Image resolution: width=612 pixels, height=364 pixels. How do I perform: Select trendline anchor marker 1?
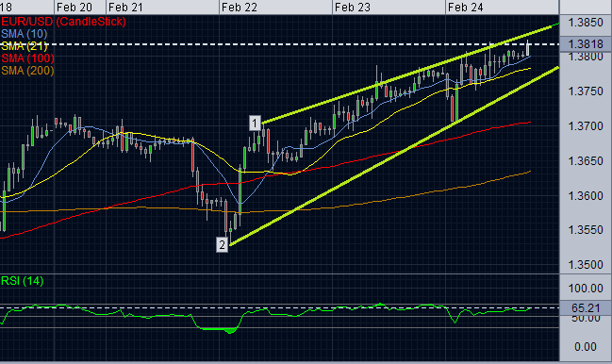pos(255,124)
